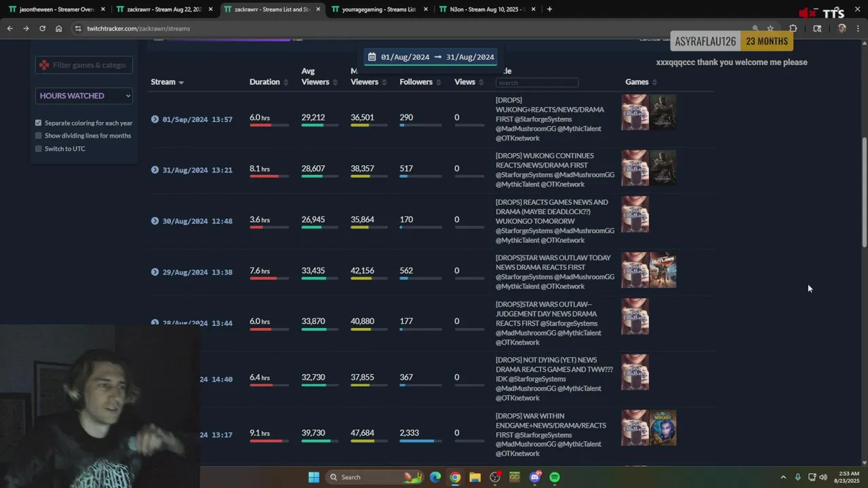The image size is (868, 488).
Task: Open Microsoft Edge from taskbar
Action: 435,477
